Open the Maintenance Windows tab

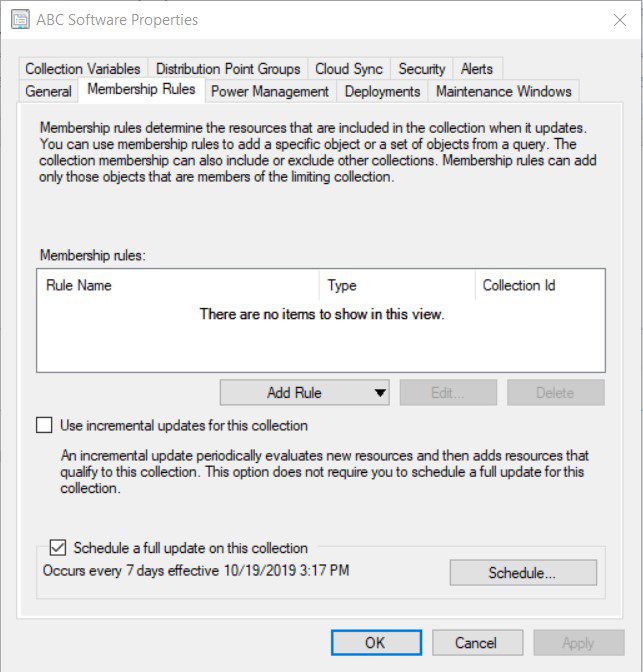point(504,91)
